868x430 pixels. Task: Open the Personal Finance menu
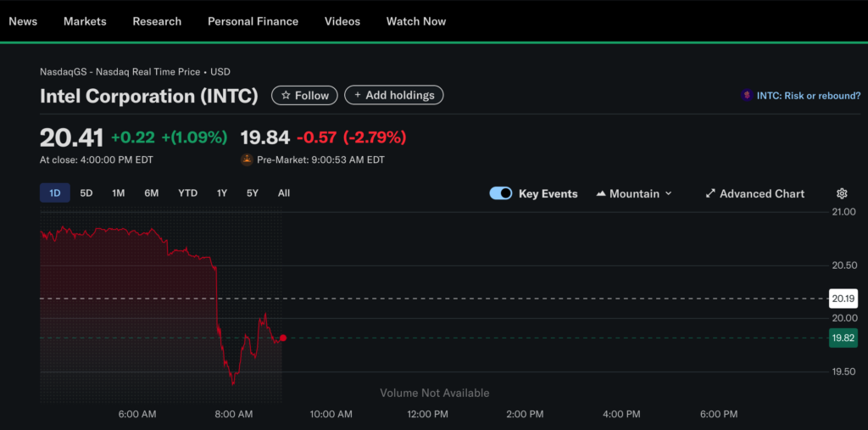tap(253, 21)
